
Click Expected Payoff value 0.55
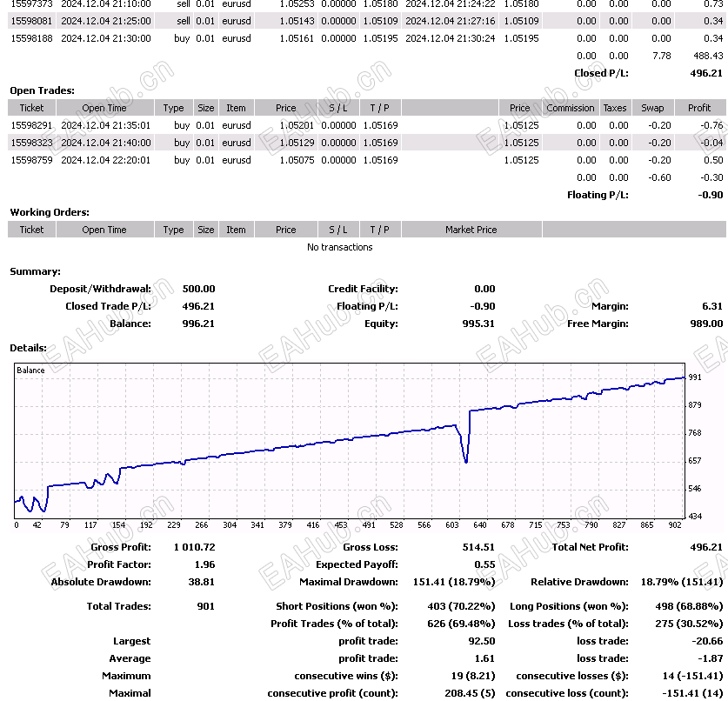click(x=484, y=564)
